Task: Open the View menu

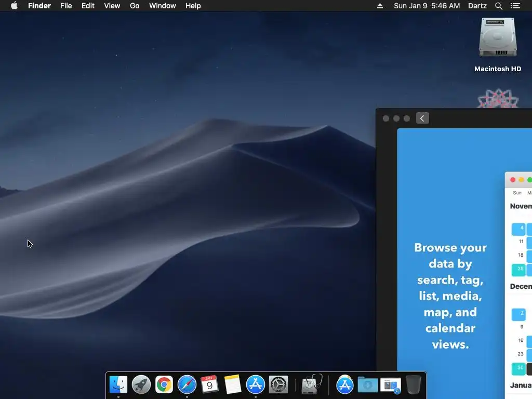Action: tap(112, 6)
